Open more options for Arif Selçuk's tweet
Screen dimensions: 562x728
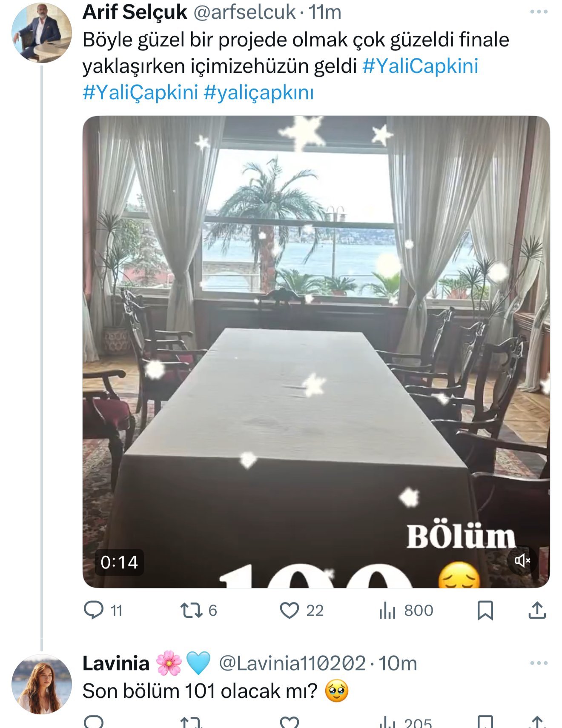(539, 12)
